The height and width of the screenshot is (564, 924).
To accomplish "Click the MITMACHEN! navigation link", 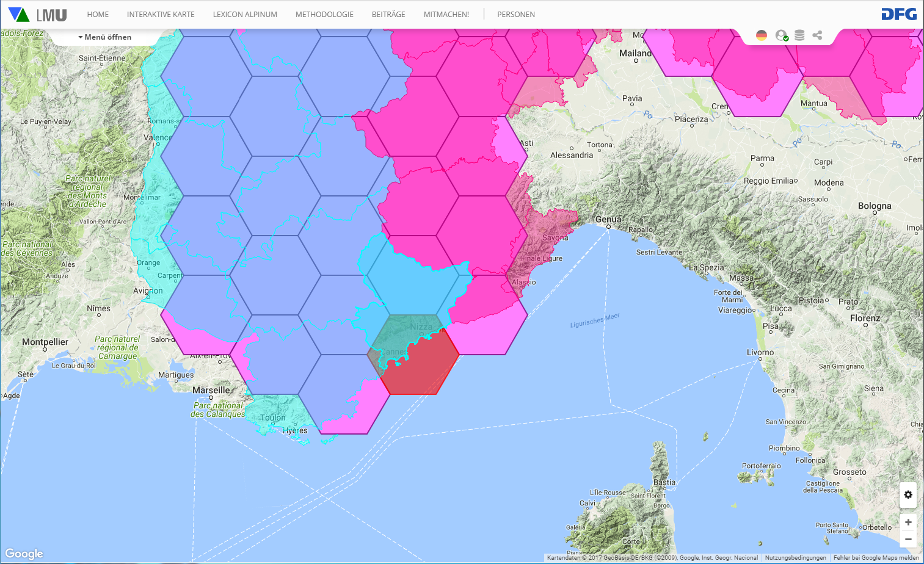I will [446, 15].
